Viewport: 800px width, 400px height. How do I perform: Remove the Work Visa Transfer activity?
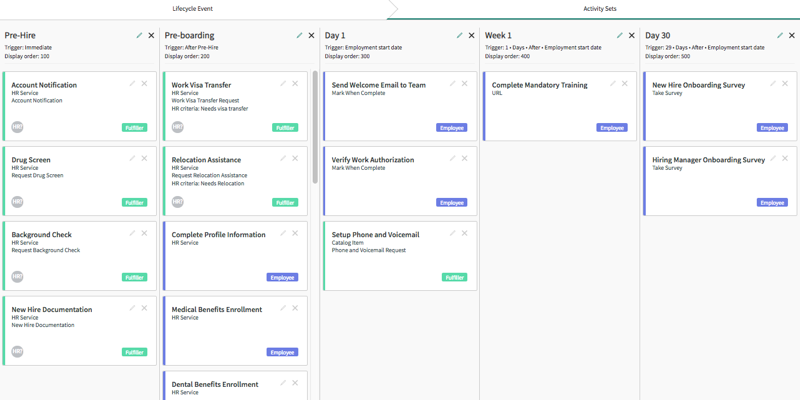pyautogui.click(x=295, y=84)
